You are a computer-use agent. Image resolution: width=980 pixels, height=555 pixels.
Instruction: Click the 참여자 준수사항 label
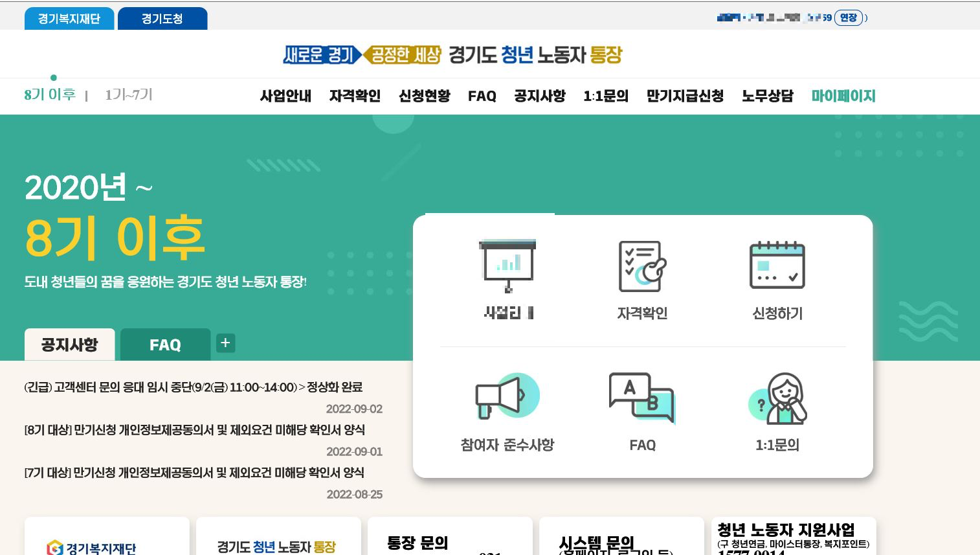point(507,445)
